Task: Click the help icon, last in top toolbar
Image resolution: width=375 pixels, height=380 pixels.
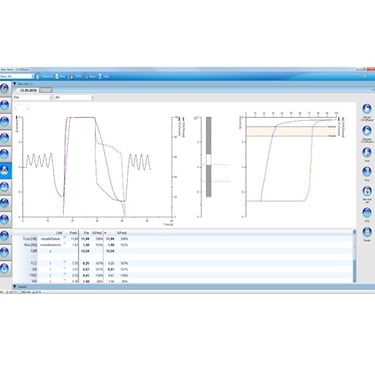Action: pos(100,76)
